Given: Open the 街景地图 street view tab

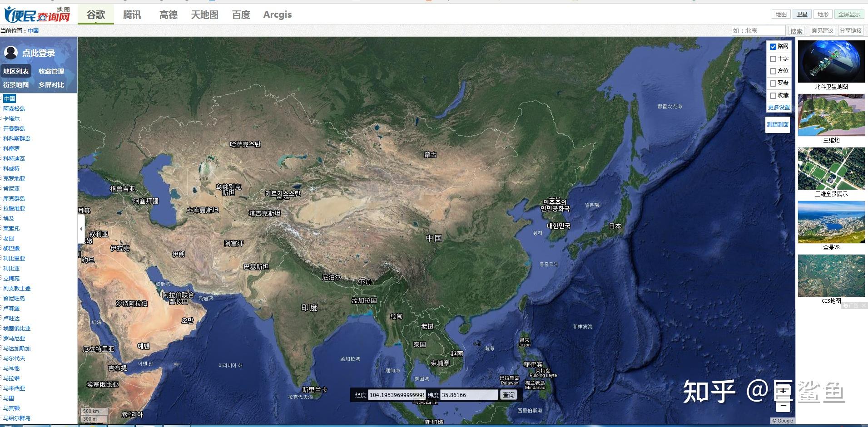Looking at the screenshot, I should [x=16, y=85].
